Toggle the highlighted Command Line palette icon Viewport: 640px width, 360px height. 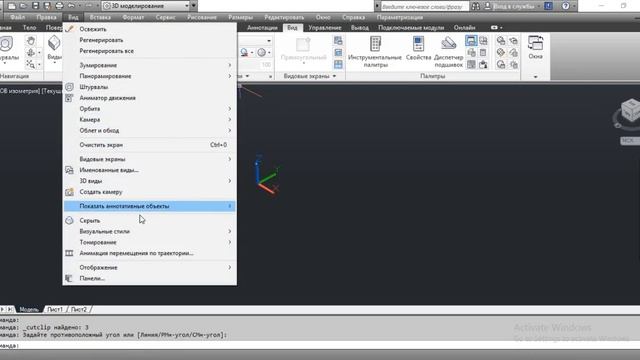471,40
